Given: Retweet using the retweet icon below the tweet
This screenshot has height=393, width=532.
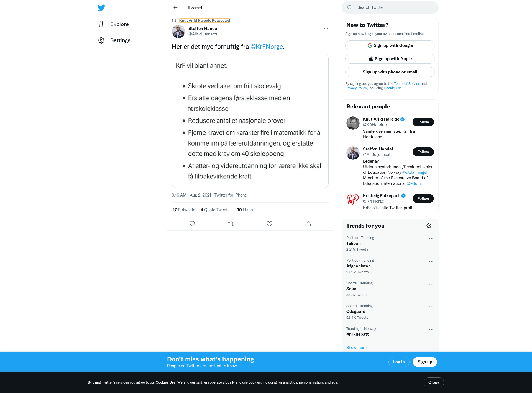Looking at the screenshot, I should (231, 224).
